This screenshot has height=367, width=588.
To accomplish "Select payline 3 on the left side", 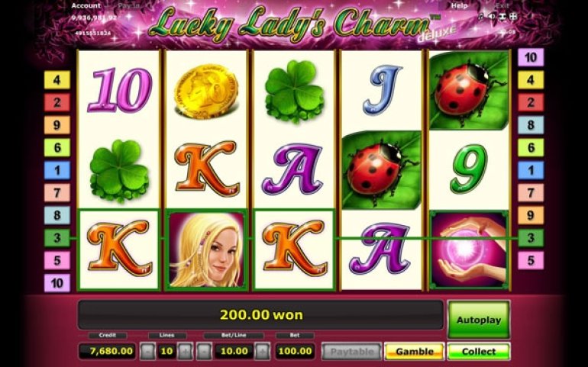I will point(57,237).
